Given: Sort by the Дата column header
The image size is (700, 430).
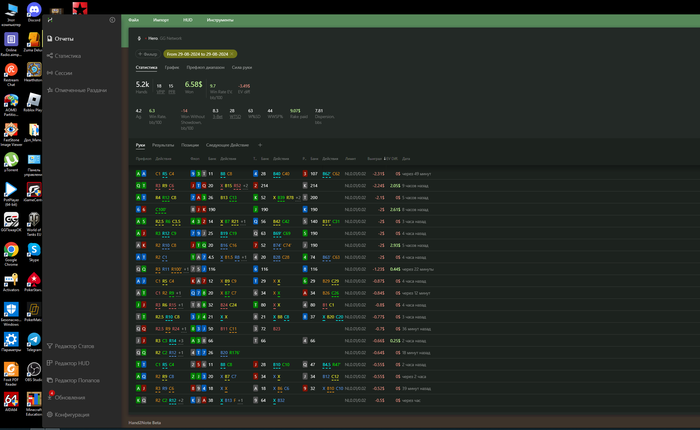Looking at the screenshot, I should (x=406, y=159).
